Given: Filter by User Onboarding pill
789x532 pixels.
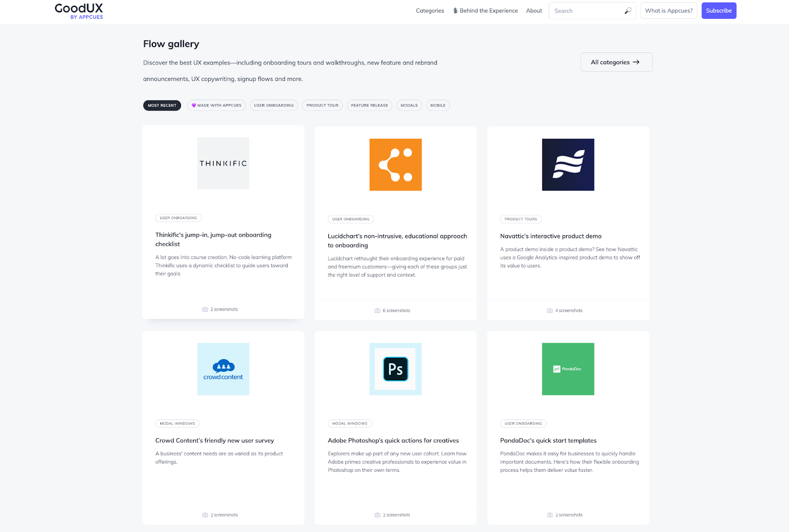Looking at the screenshot, I should [x=274, y=106].
